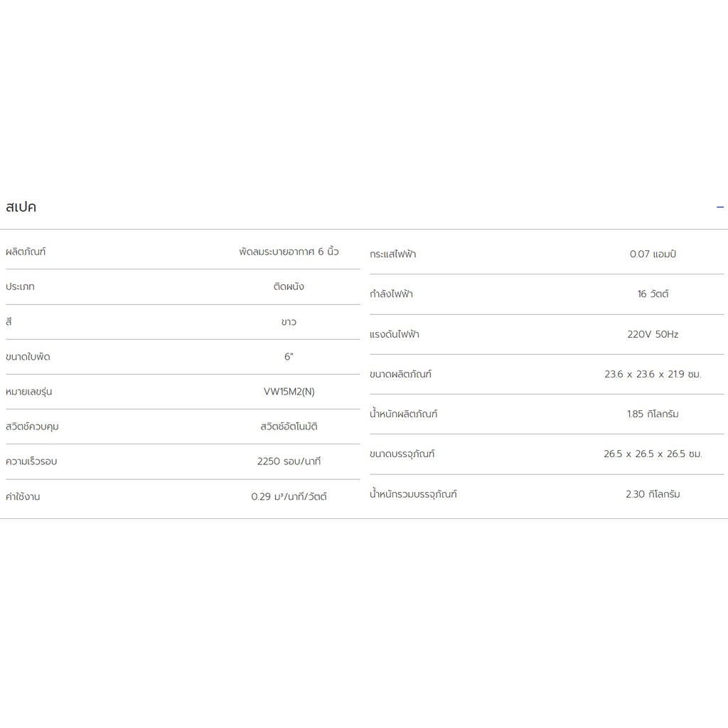Viewport: 728px width, 728px height.
Task: Select the 2.30 กิโลกรัม value
Action: [653, 494]
